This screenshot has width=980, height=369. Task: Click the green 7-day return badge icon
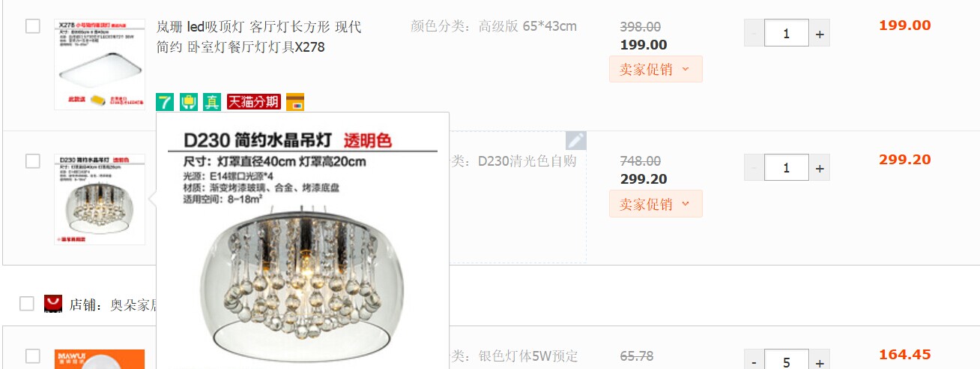[165, 101]
